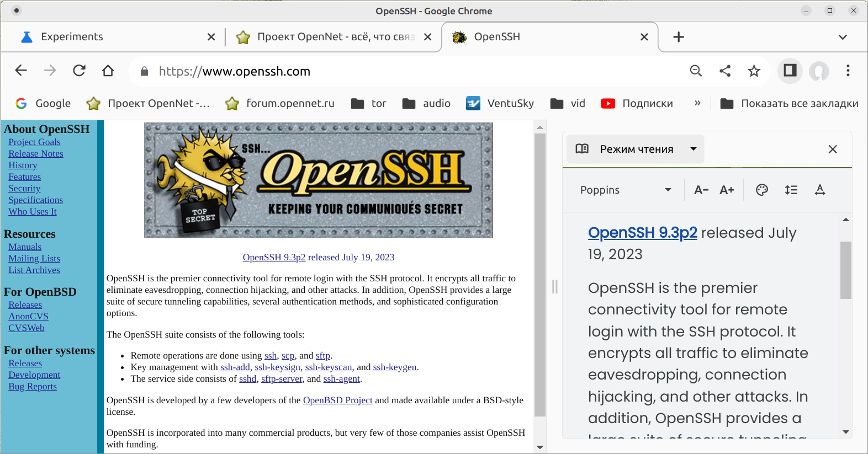Viewport: 868px width, 454px height.
Task: Select the OpenSSH tab
Action: [x=550, y=37]
